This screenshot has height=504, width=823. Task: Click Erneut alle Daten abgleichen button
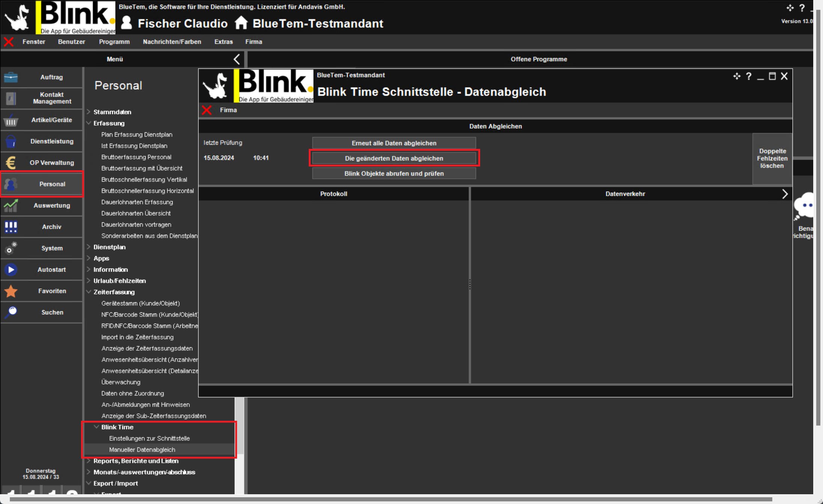tap(394, 143)
